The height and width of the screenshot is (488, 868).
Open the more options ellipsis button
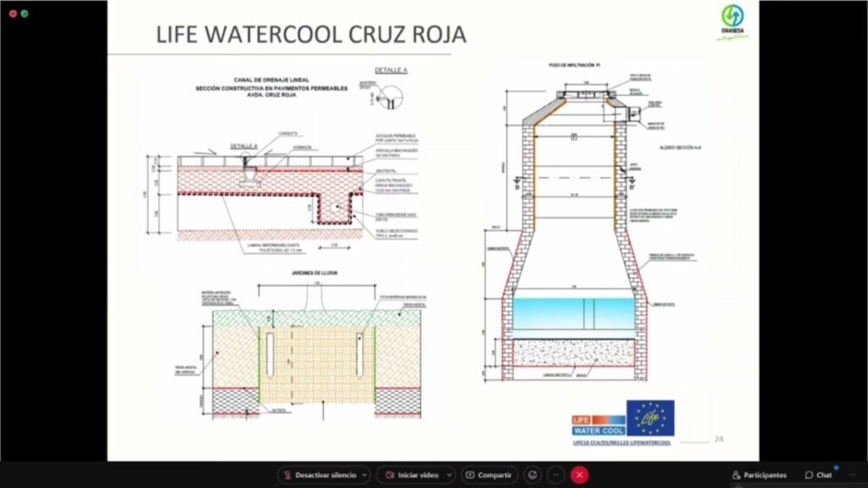pos(556,475)
